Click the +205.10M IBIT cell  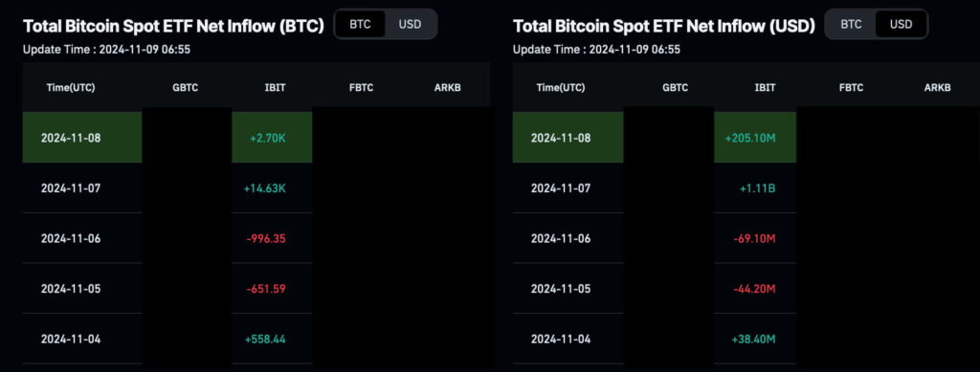coord(755,138)
